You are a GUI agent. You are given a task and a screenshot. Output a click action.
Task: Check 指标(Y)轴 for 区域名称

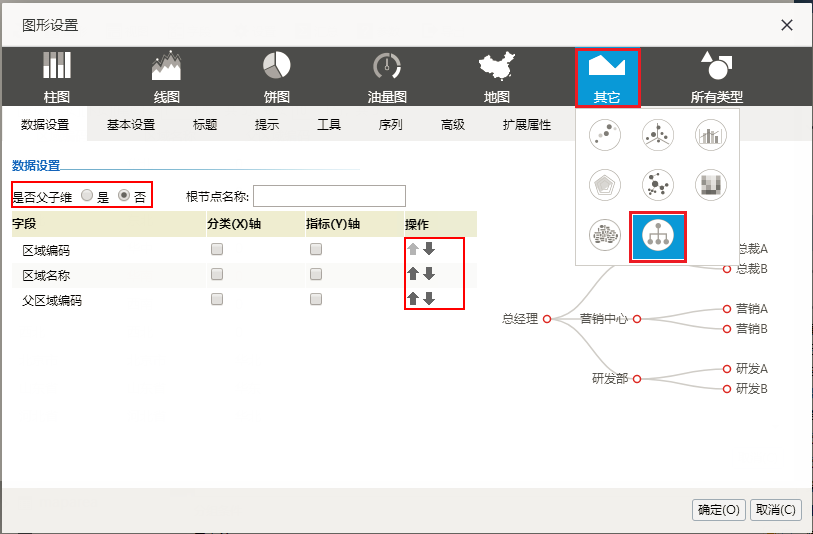(x=316, y=274)
